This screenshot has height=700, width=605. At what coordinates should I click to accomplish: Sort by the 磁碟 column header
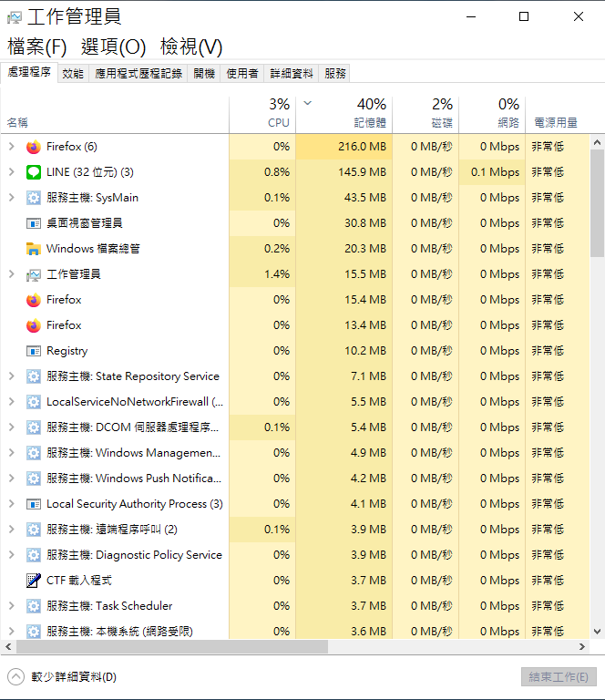pos(426,114)
